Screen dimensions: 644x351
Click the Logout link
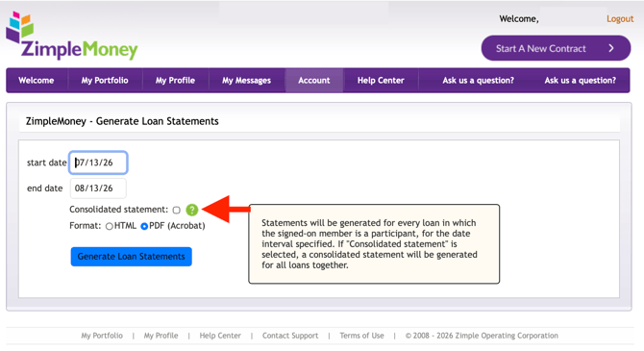[620, 19]
